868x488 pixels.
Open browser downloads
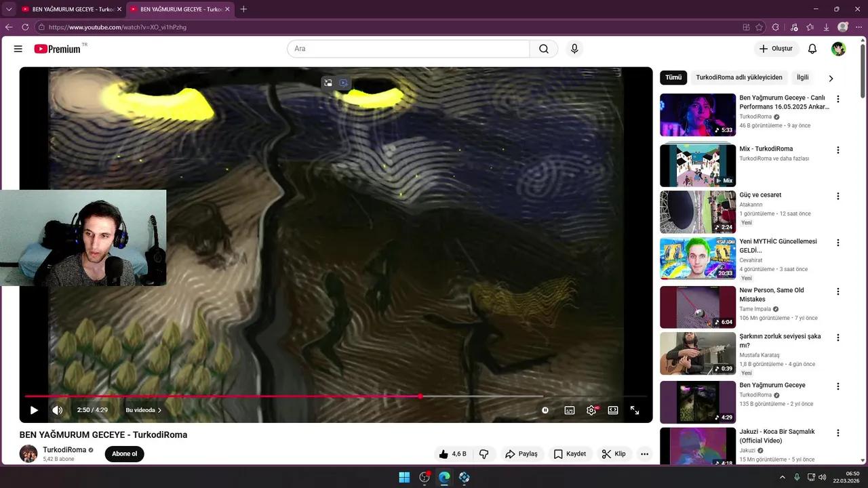826,27
